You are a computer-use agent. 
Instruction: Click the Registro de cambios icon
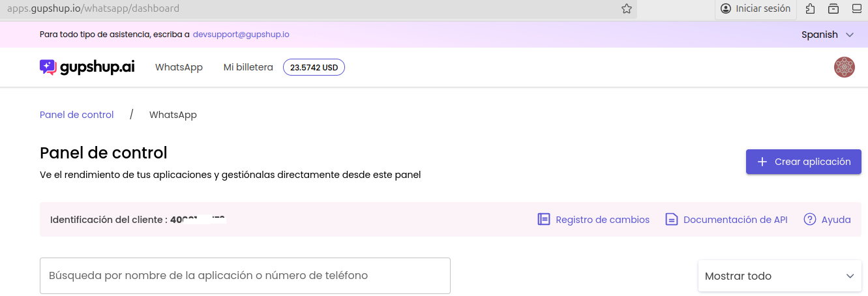(544, 220)
